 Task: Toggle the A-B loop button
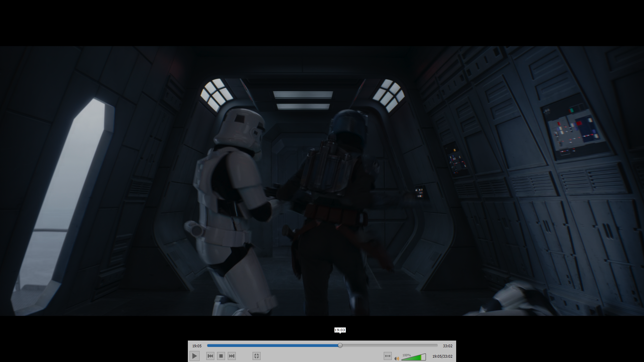tap(387, 356)
